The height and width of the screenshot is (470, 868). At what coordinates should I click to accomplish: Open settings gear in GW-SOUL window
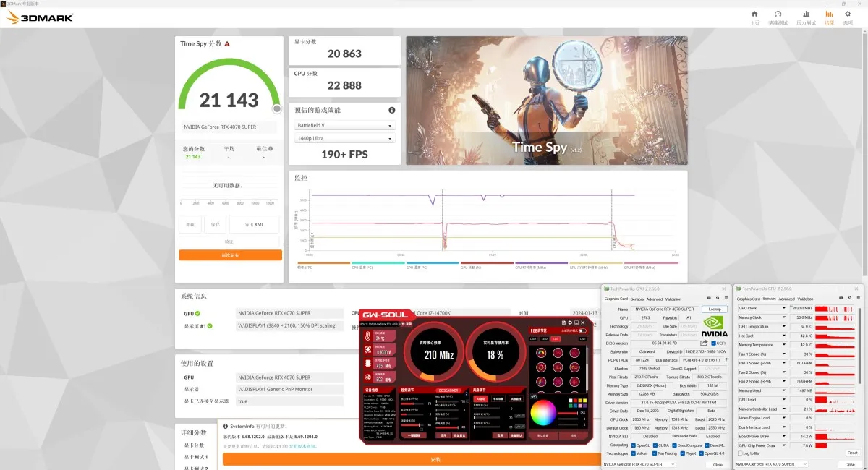click(570, 322)
